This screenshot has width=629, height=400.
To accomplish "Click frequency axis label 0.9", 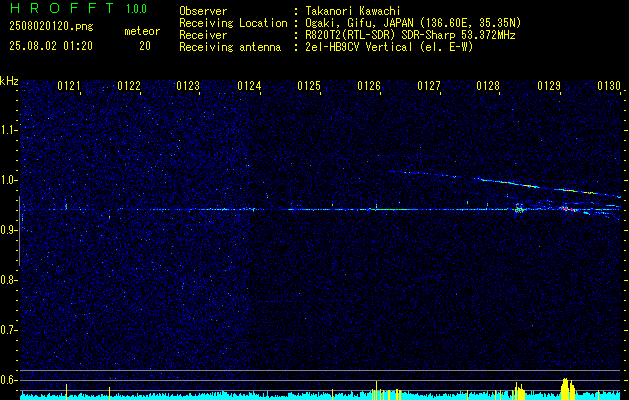I will pyautogui.click(x=9, y=230).
